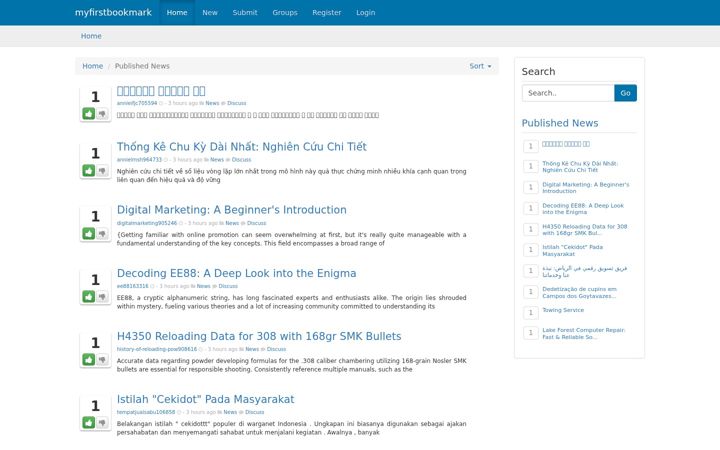Open H4350 Reloading Data for 308 title
This screenshot has width=720, height=450.
click(x=259, y=336)
